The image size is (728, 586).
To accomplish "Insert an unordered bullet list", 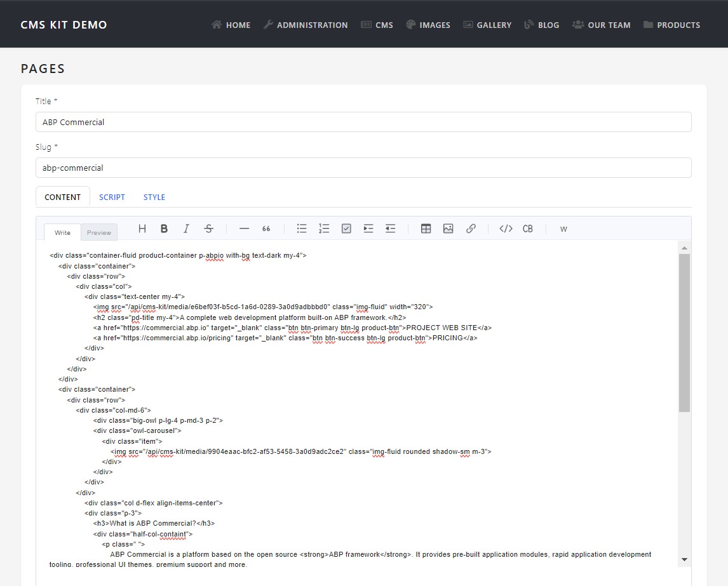I will pyautogui.click(x=302, y=229).
